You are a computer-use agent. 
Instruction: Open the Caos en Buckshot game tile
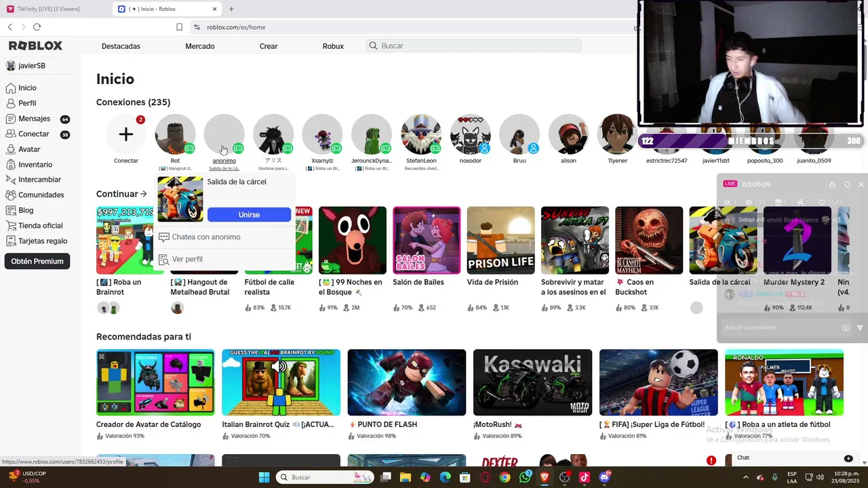click(649, 241)
